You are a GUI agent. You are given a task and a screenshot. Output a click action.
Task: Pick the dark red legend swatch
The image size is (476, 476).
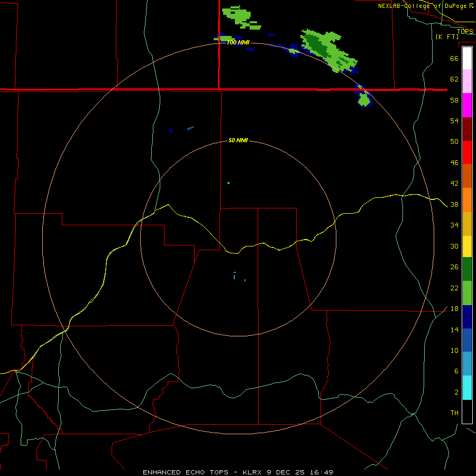point(467,129)
